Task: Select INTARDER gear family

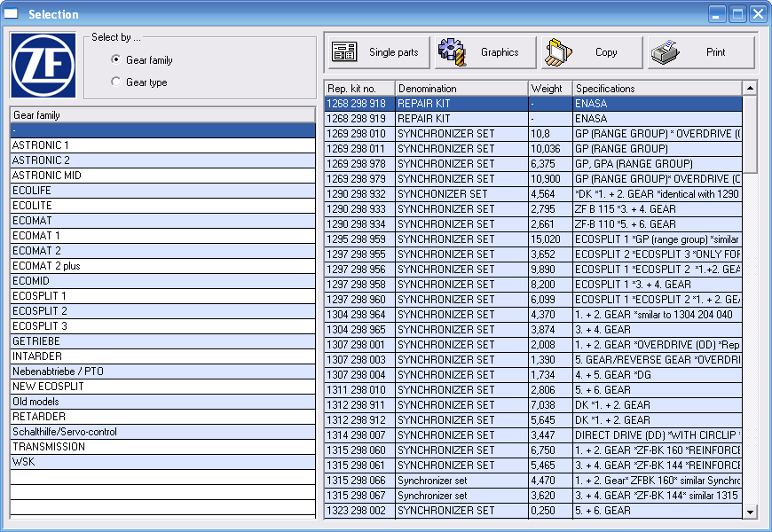Action: (x=162, y=356)
